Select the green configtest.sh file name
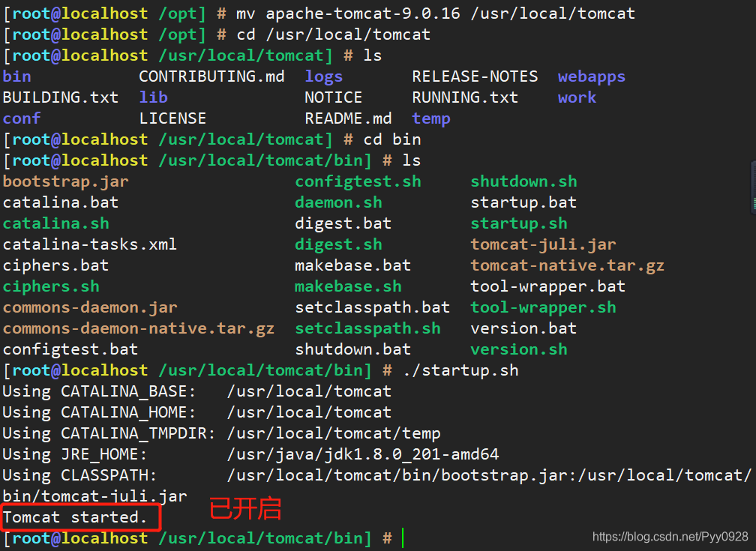The height and width of the screenshot is (551, 756). click(358, 182)
